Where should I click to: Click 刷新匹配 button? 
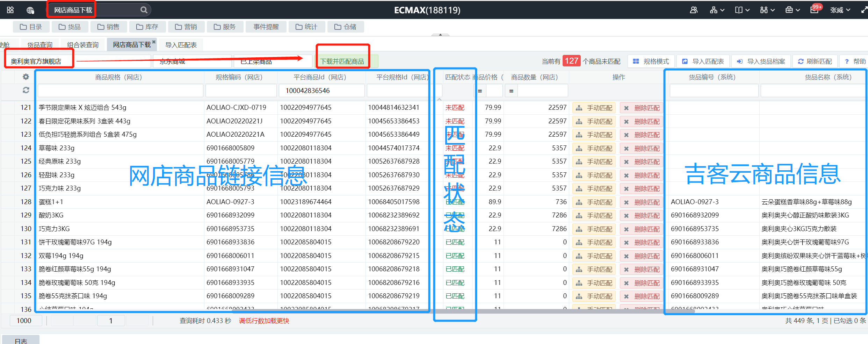815,61
